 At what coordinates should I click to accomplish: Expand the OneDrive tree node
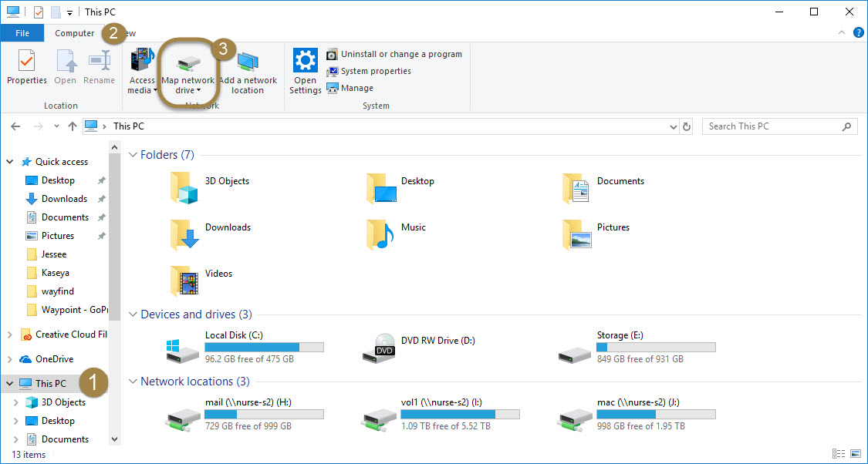point(9,359)
